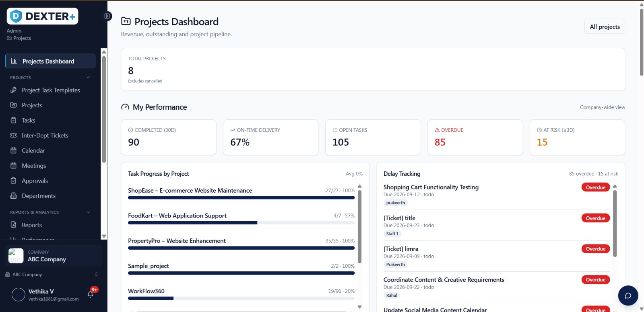This screenshot has height=312, width=644.
Task: Collapse the PROJECTS section chevron
Action: point(88,78)
